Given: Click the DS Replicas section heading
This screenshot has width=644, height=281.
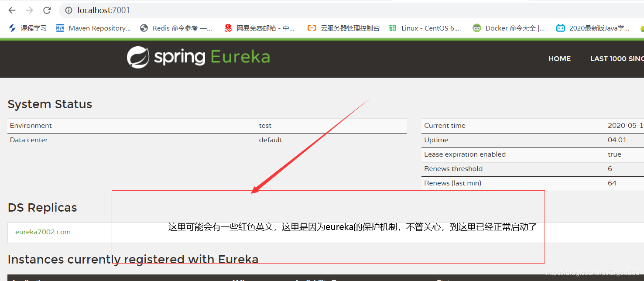Looking at the screenshot, I should [x=42, y=207].
